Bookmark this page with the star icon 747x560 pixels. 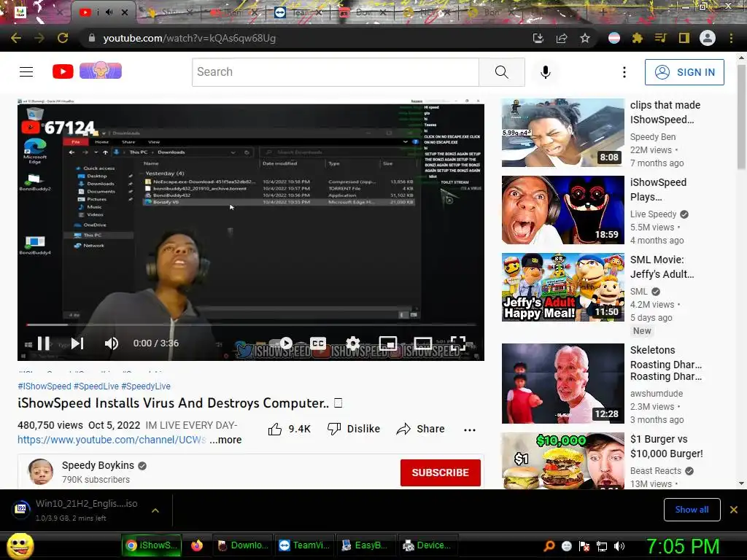[585, 38]
